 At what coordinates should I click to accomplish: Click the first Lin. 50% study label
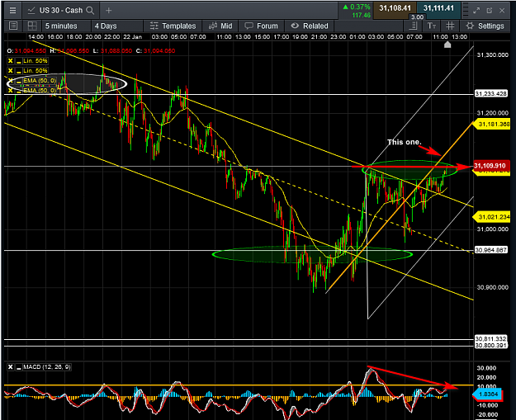36,61
